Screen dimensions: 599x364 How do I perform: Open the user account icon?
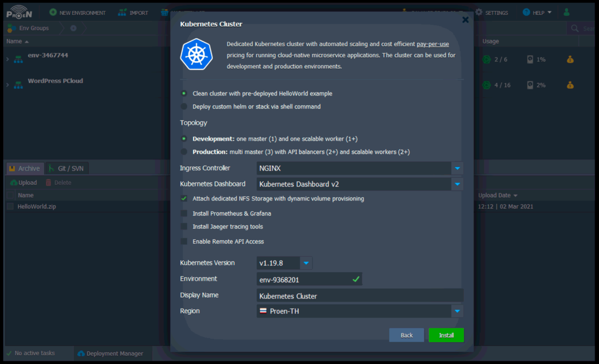[x=566, y=12]
